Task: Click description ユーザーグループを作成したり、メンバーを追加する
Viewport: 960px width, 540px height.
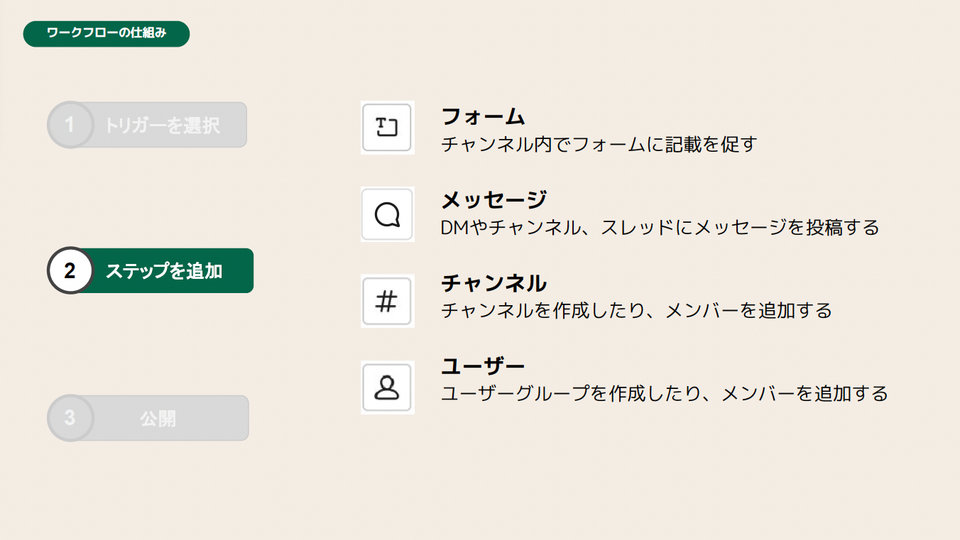Action: tap(665, 394)
